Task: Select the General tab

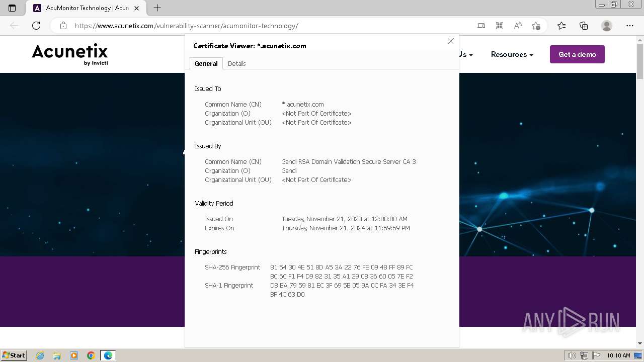Action: (x=206, y=63)
